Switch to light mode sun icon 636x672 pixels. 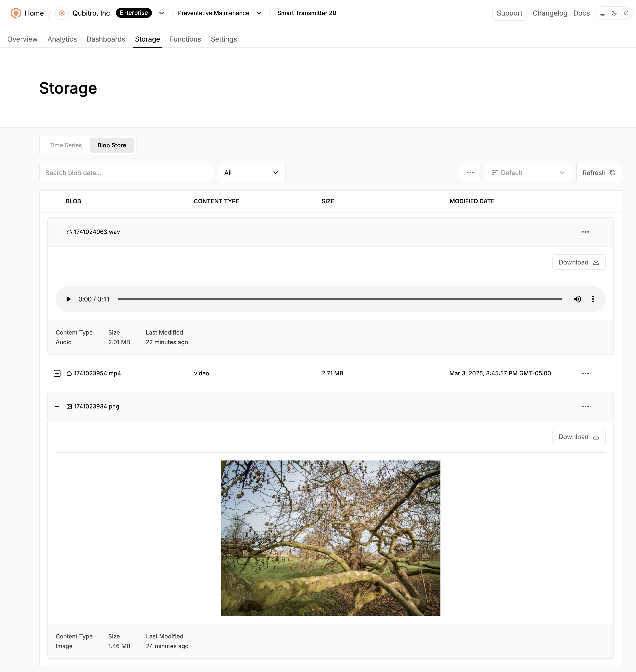click(626, 13)
